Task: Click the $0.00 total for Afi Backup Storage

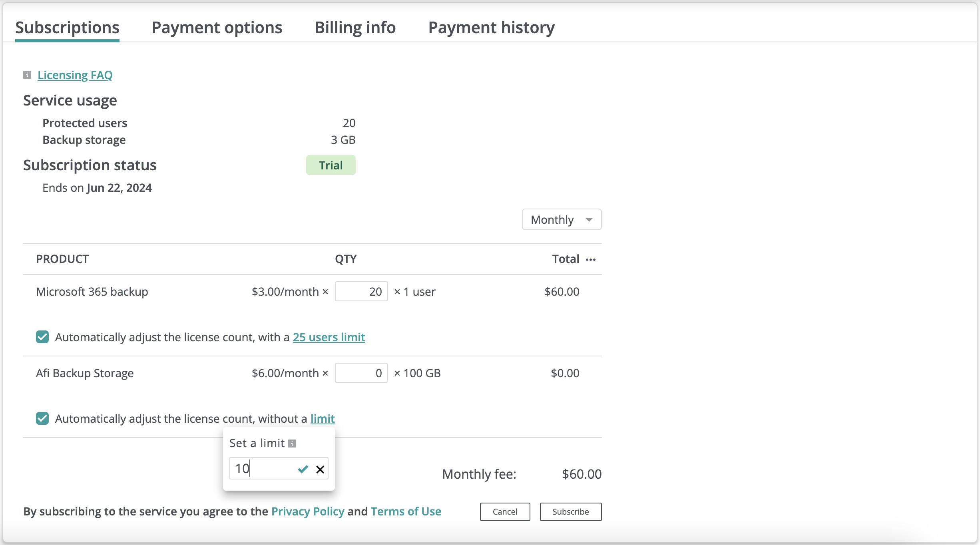Action: point(565,373)
